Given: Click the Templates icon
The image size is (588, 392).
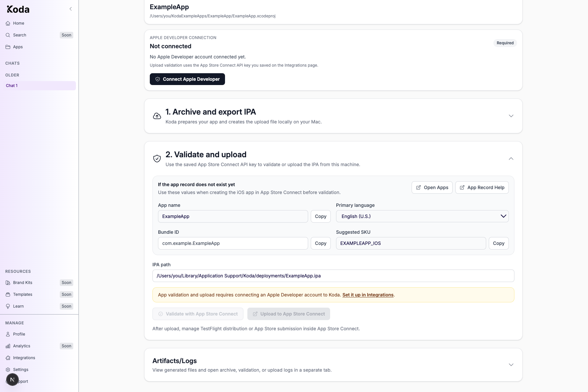Looking at the screenshot, I should [8, 294].
